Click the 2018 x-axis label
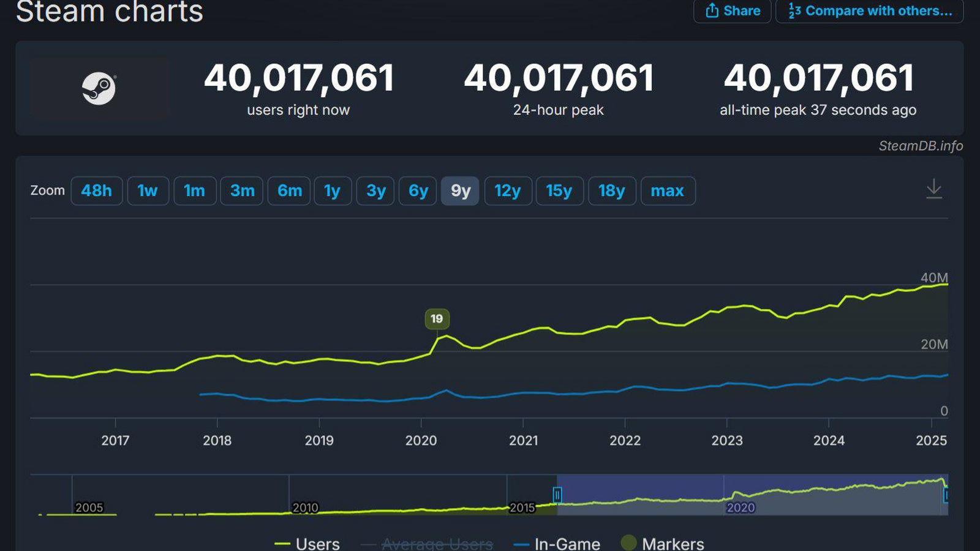This screenshot has width=980, height=551. click(217, 441)
